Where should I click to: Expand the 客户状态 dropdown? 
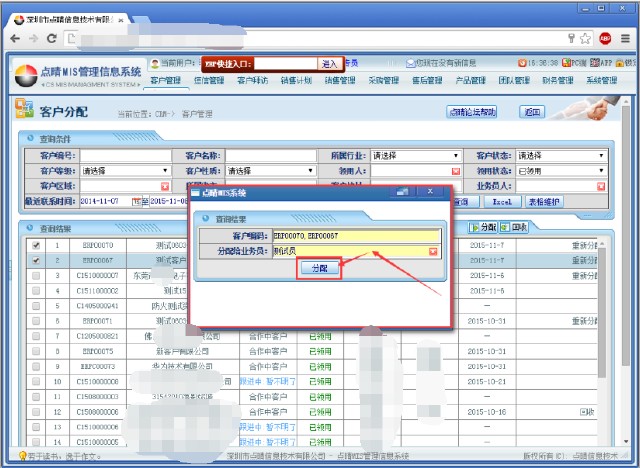[x=602, y=156]
